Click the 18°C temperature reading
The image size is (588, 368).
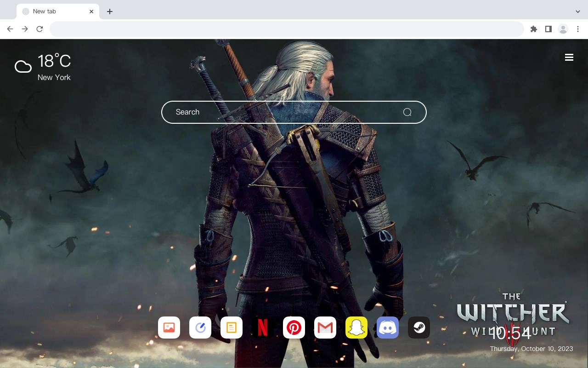54,61
